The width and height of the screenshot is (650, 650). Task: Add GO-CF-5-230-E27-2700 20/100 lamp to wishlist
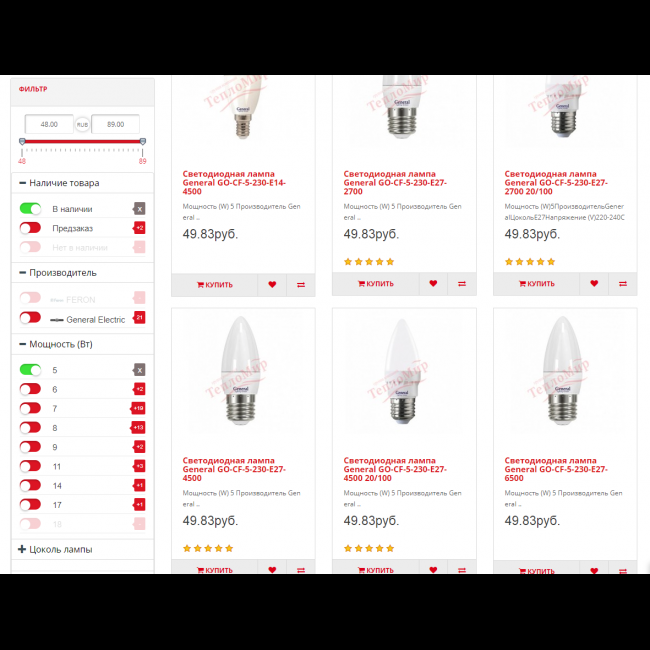[x=594, y=284]
